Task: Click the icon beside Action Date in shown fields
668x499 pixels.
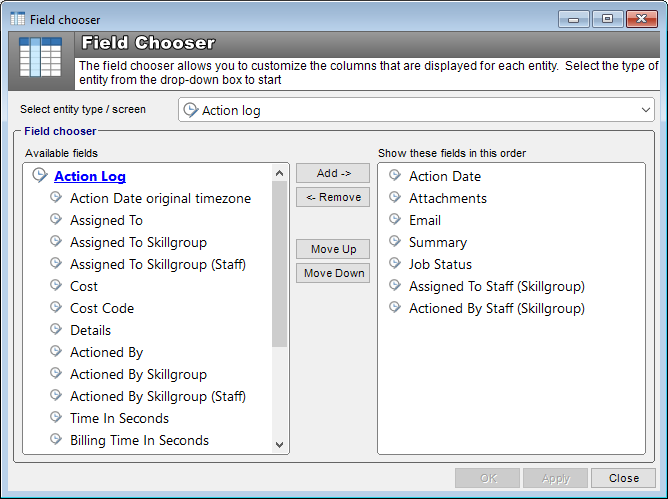Action: click(395, 175)
